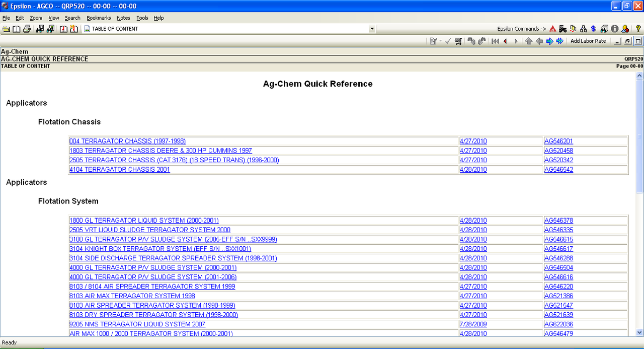The image size is (644, 349).
Task: Click the gray information circle icon
Action: (x=614, y=29)
